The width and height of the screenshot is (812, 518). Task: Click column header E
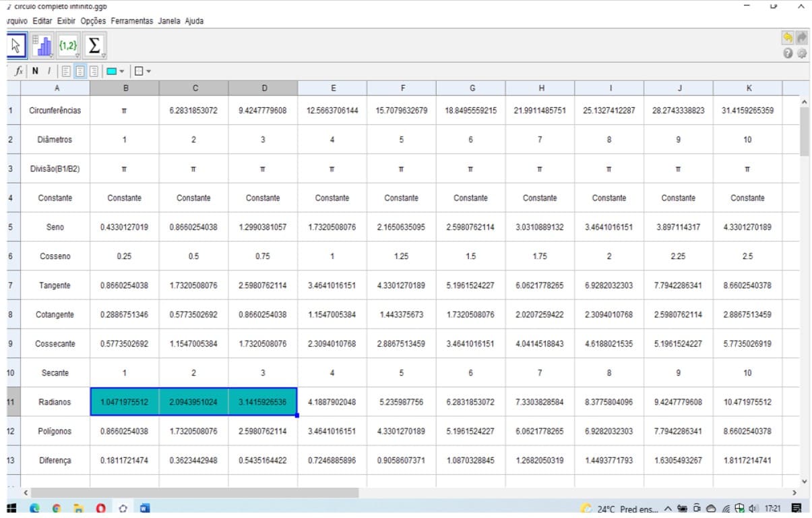pos(332,88)
